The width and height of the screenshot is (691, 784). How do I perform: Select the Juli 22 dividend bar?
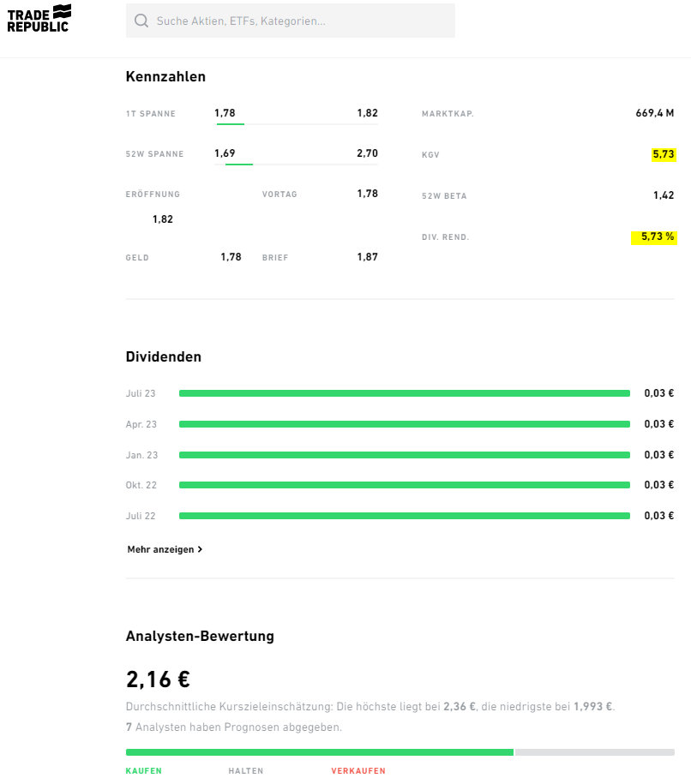pos(404,516)
